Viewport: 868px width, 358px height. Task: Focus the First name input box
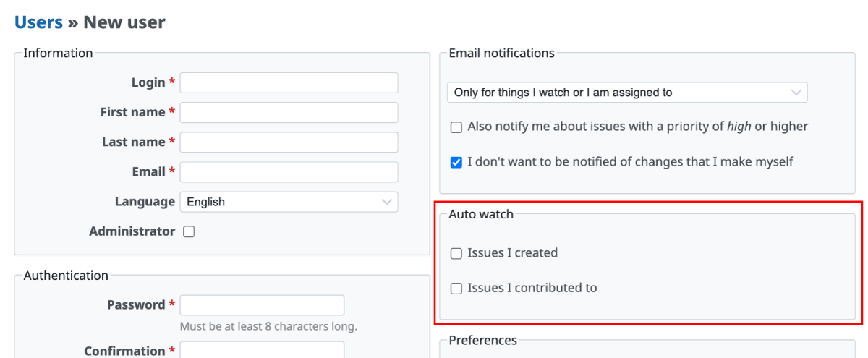[x=289, y=113]
